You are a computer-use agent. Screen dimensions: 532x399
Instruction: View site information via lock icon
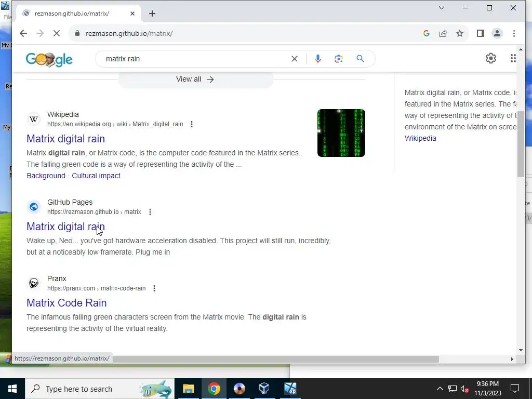point(77,33)
